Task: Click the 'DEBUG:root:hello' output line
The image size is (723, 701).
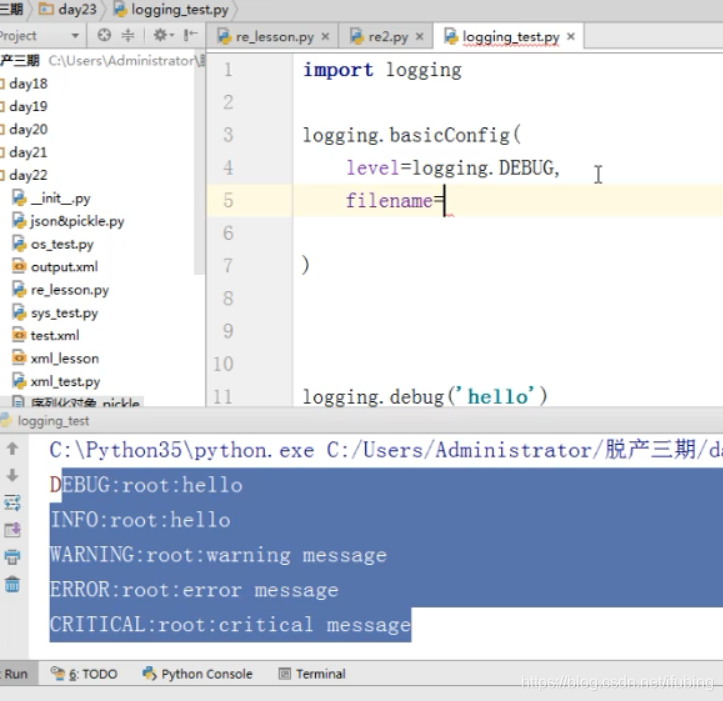Action: coord(146,486)
